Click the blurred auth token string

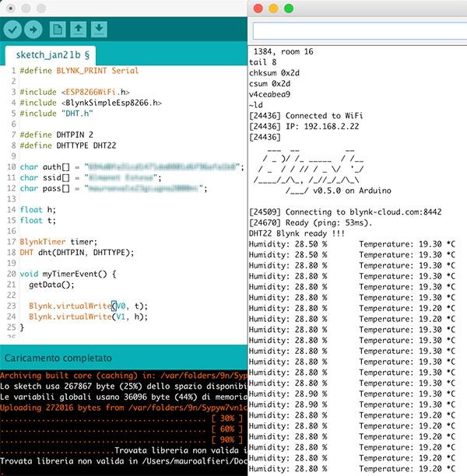(163, 166)
